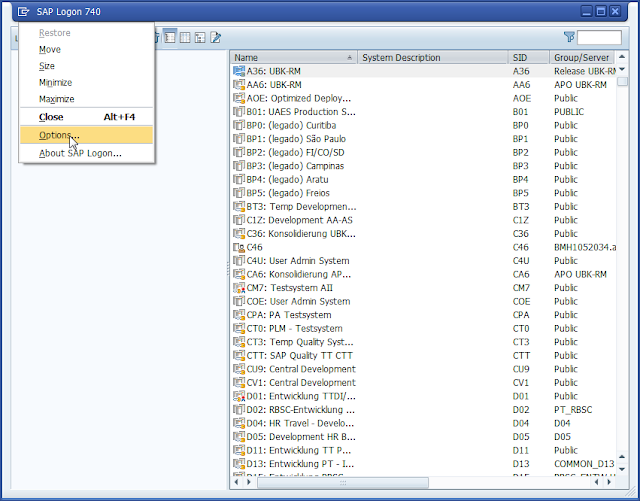Sort by the SID column header
This screenshot has height=501, width=640.
click(x=529, y=58)
